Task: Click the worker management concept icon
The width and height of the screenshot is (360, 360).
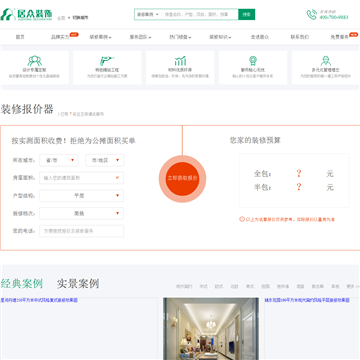Action: tap(326, 61)
